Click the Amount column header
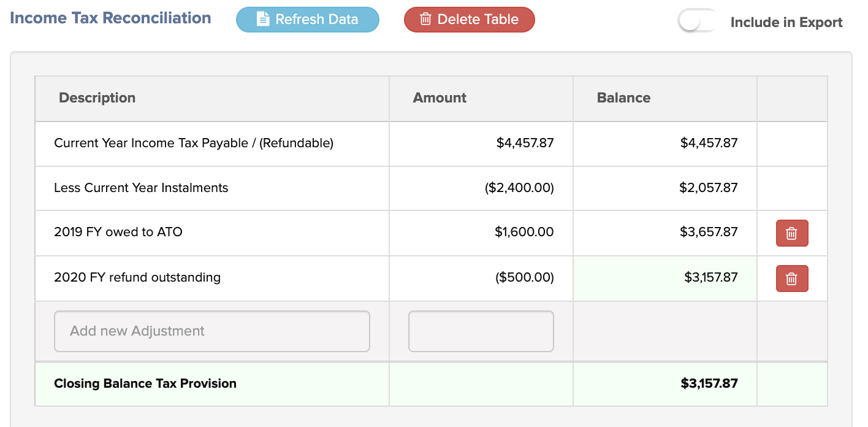This screenshot has width=868, height=427. click(440, 98)
